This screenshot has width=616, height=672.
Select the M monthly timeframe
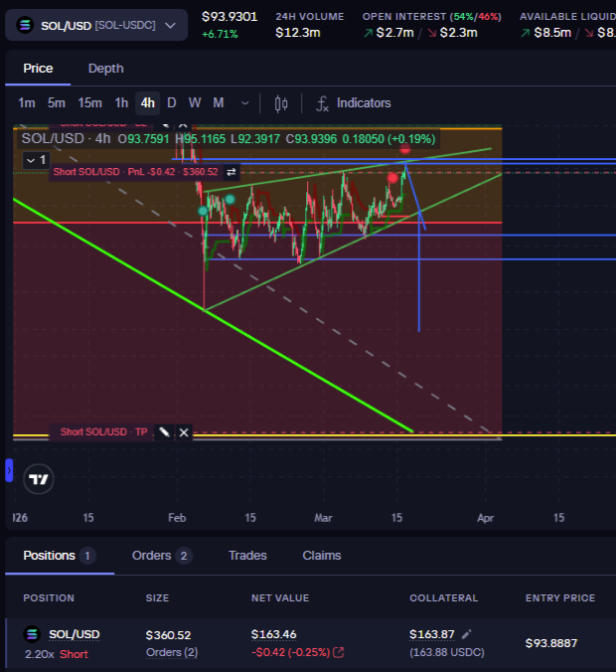click(x=219, y=102)
